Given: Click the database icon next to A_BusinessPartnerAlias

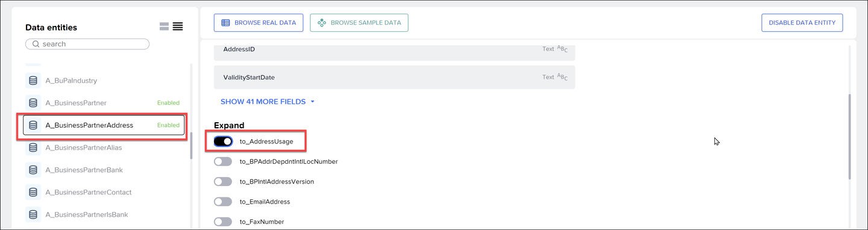Looking at the screenshot, I should (x=33, y=148).
